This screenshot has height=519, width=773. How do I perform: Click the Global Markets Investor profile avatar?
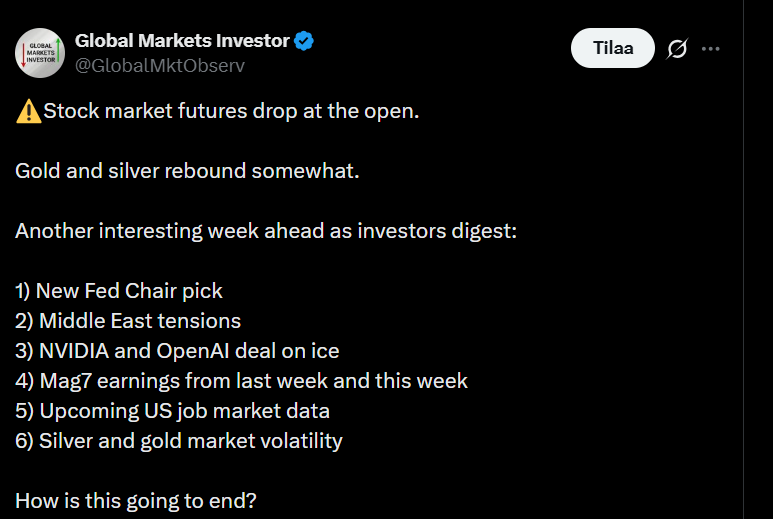click(41, 53)
